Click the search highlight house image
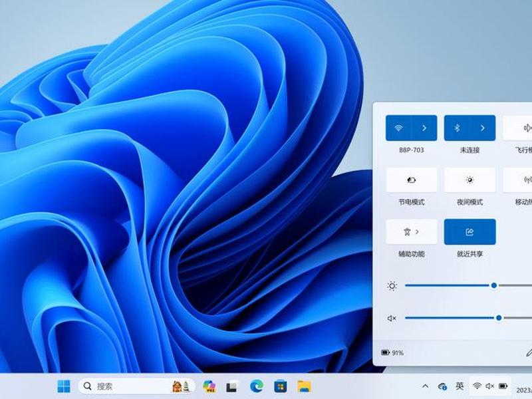The image size is (532, 399). coord(180,386)
